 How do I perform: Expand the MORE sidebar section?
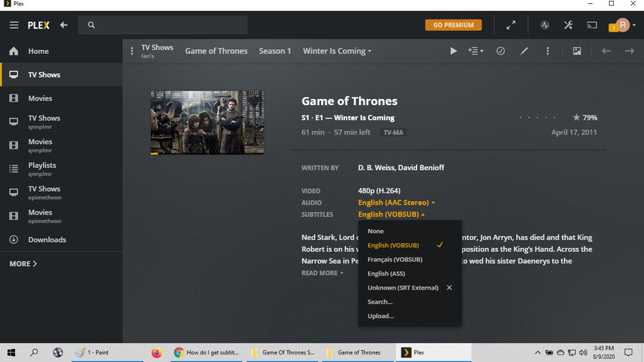coord(23,264)
